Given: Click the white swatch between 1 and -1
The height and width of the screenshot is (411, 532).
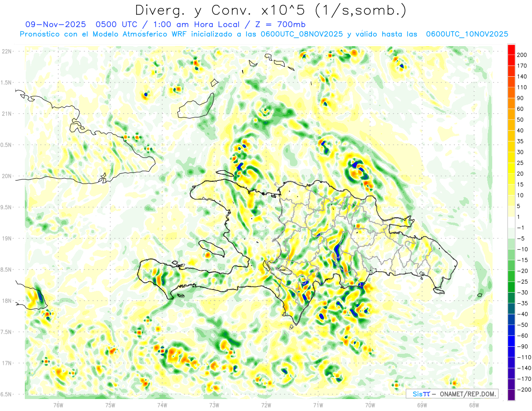Looking at the screenshot, I should click(511, 223).
